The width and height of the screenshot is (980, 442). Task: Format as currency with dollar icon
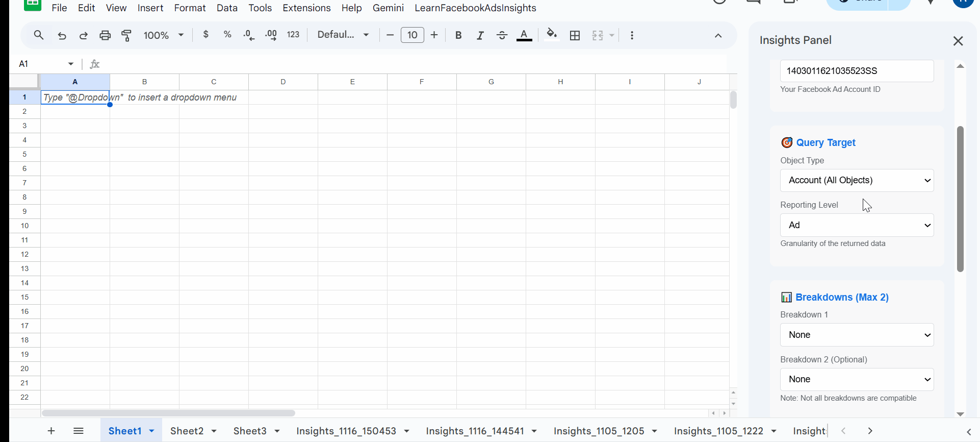point(206,35)
